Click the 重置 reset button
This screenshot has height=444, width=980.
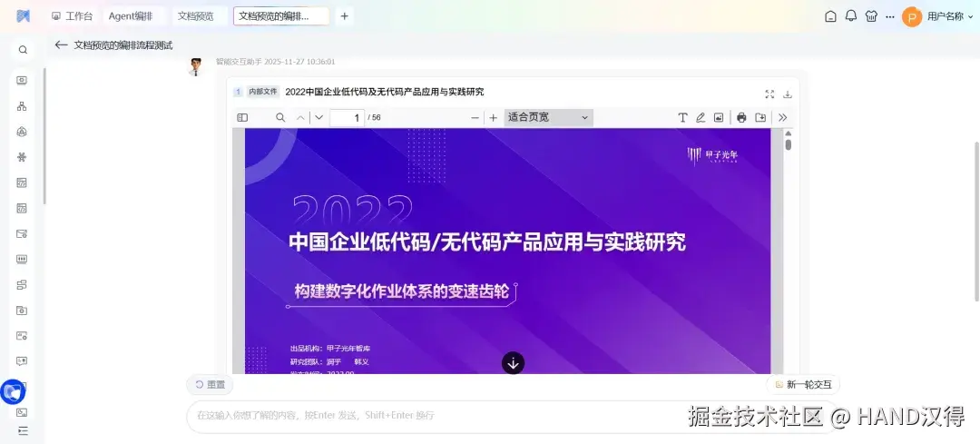tap(210, 385)
